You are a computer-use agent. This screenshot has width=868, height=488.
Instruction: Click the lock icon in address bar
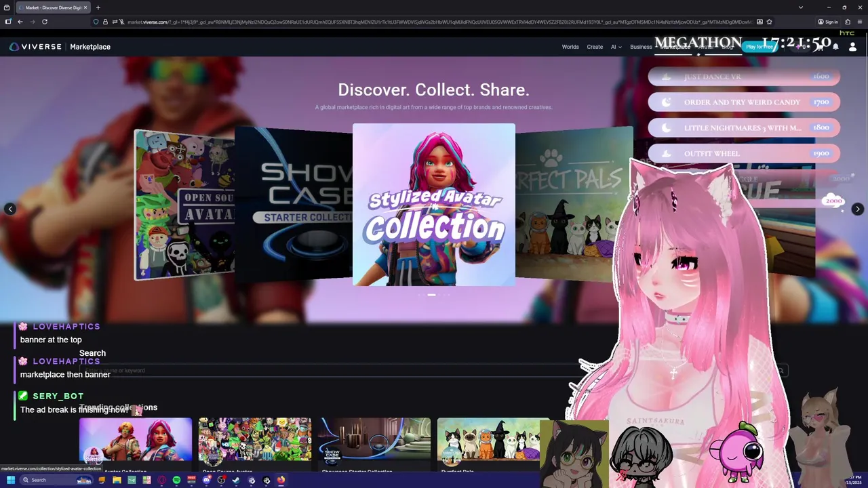point(105,22)
